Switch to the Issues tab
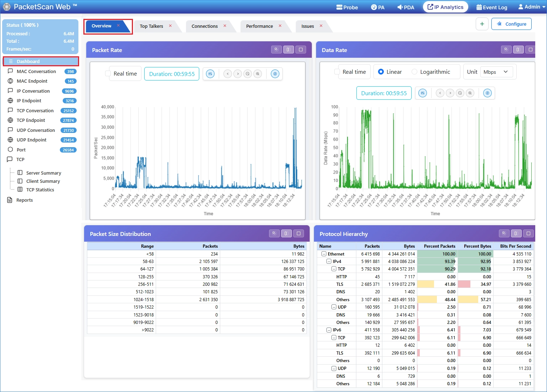Viewport: 547px width, 392px height. click(x=308, y=26)
